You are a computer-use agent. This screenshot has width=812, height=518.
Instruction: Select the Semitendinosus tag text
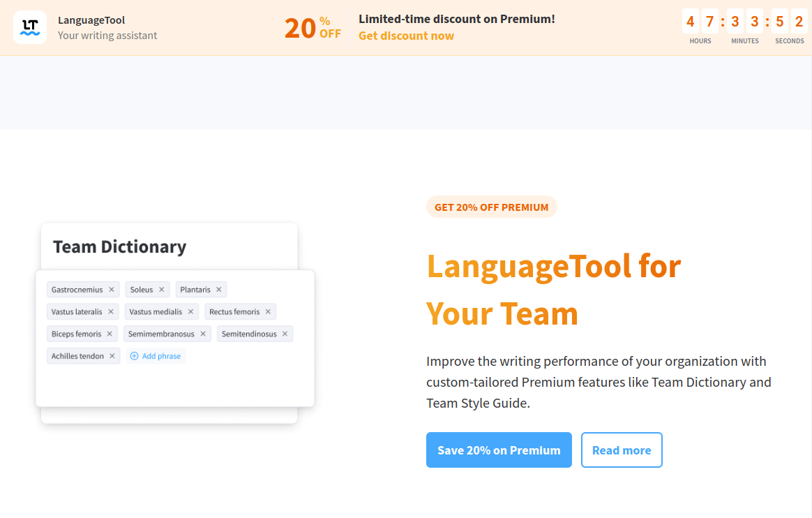pos(249,334)
